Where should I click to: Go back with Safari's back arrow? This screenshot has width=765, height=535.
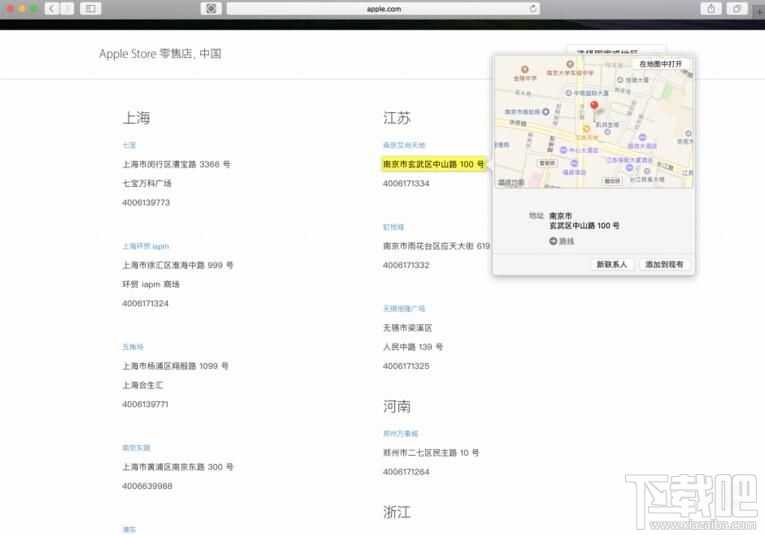click(52, 8)
